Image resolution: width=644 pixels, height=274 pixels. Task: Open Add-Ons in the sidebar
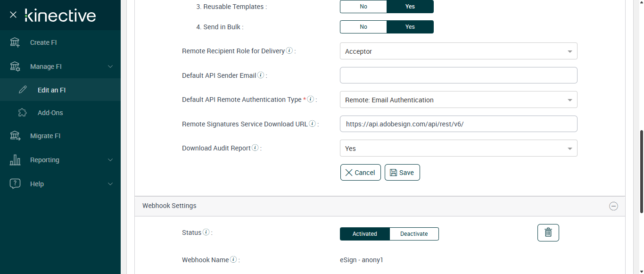click(x=50, y=113)
